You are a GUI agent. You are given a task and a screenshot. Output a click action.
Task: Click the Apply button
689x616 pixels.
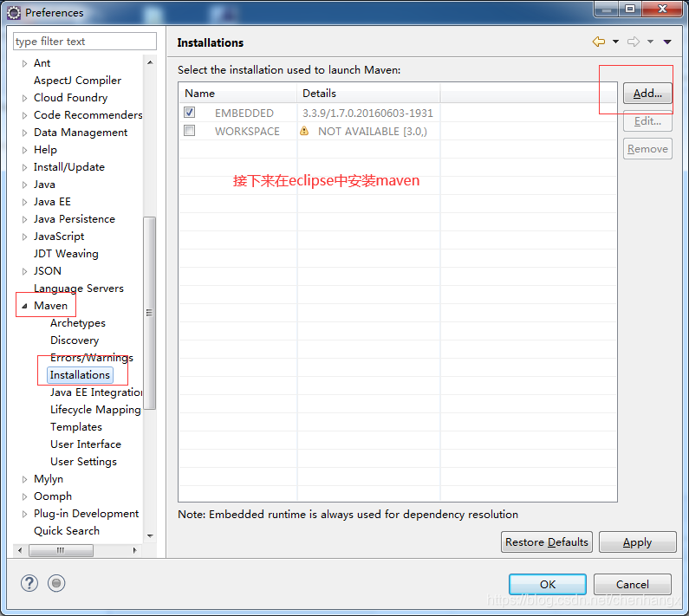click(x=638, y=542)
